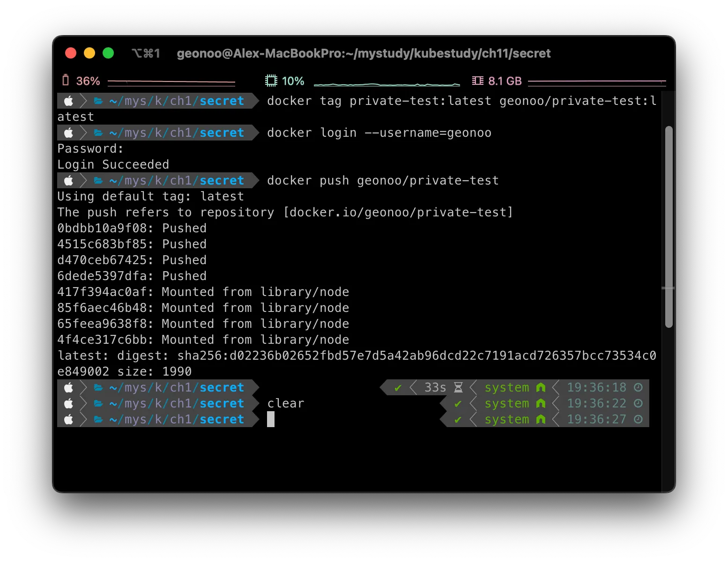Screen dimensions: 728x562
Task: Click the ⌥⌘1 shortcut label
Action: (146, 53)
